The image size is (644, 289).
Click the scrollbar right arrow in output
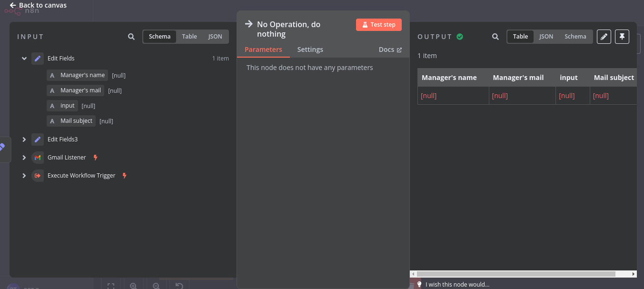point(634,274)
